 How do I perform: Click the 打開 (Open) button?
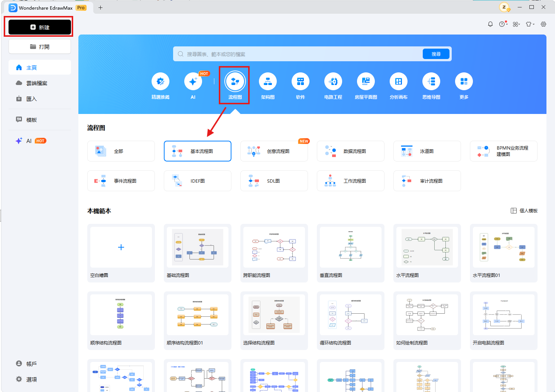pos(40,47)
